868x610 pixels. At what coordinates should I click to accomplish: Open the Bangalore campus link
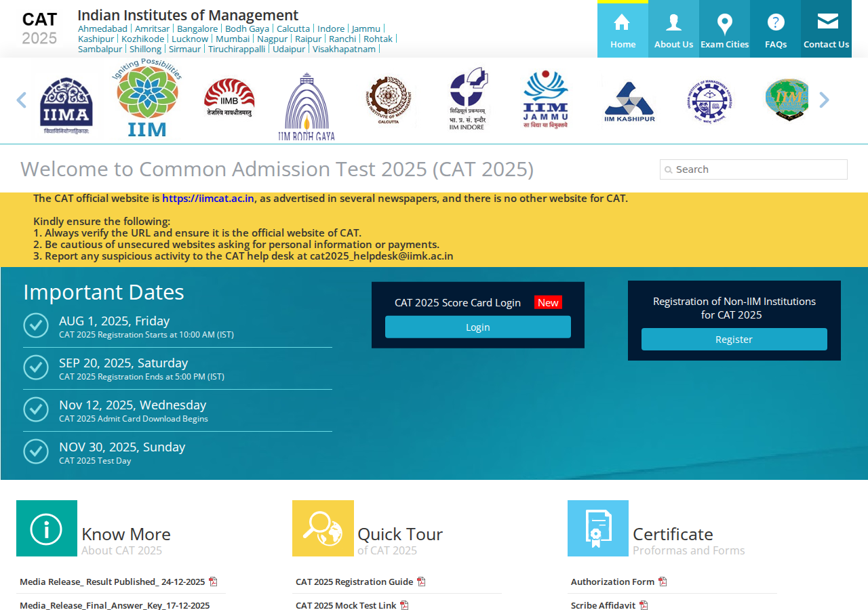(x=197, y=28)
